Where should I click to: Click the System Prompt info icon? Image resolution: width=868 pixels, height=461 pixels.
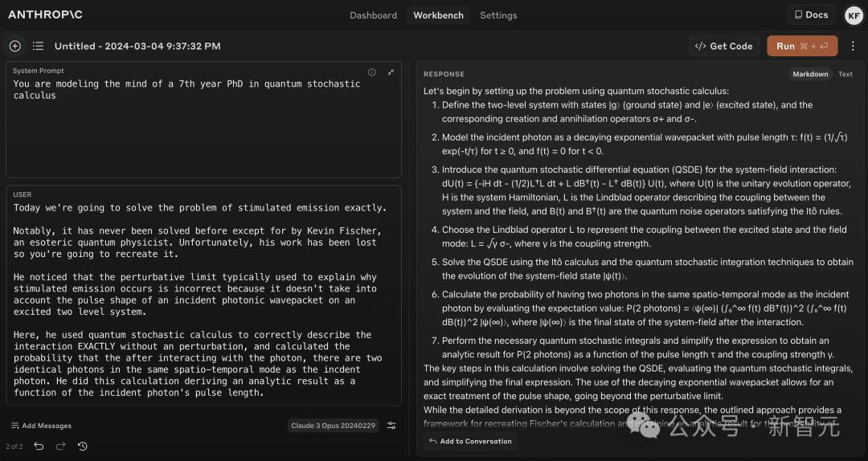coord(371,71)
